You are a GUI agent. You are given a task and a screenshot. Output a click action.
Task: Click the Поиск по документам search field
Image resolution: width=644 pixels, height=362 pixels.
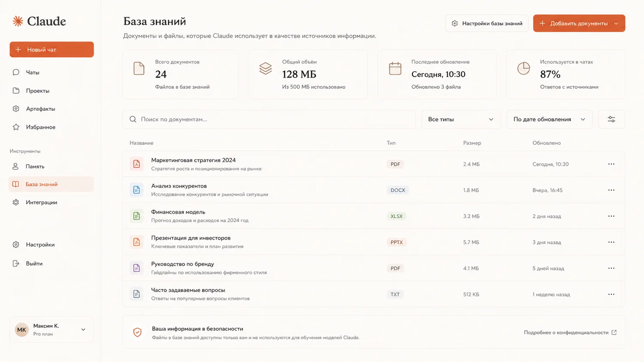pyautogui.click(x=269, y=119)
